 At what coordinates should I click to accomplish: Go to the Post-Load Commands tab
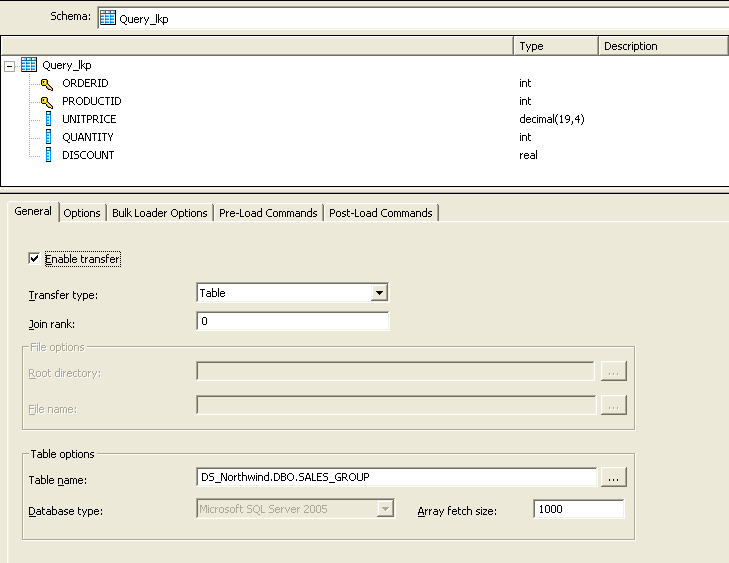coord(381,213)
